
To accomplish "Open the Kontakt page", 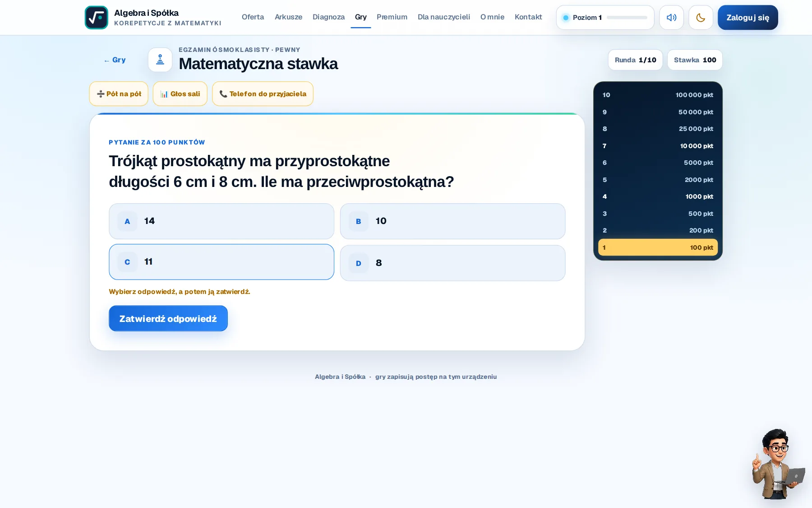I will [528, 17].
